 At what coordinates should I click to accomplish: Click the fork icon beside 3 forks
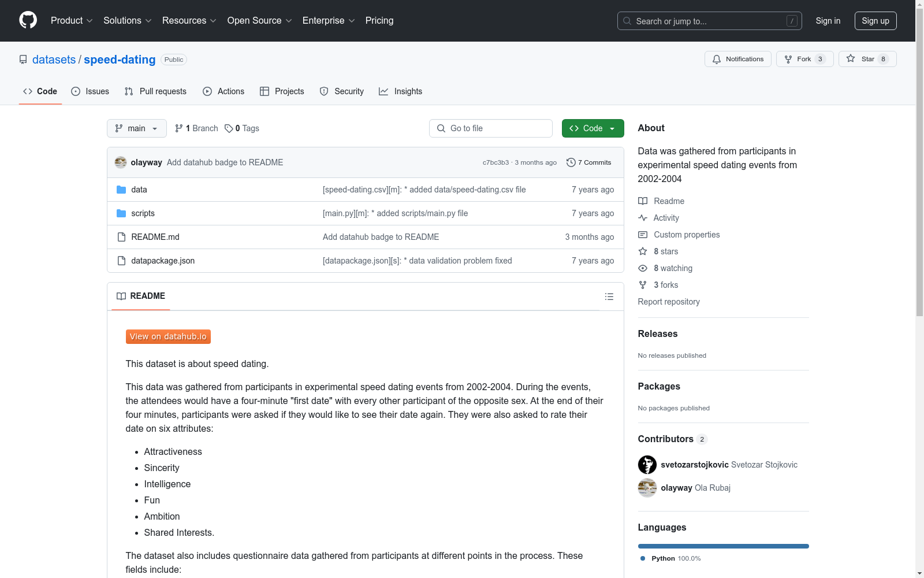[x=643, y=285]
